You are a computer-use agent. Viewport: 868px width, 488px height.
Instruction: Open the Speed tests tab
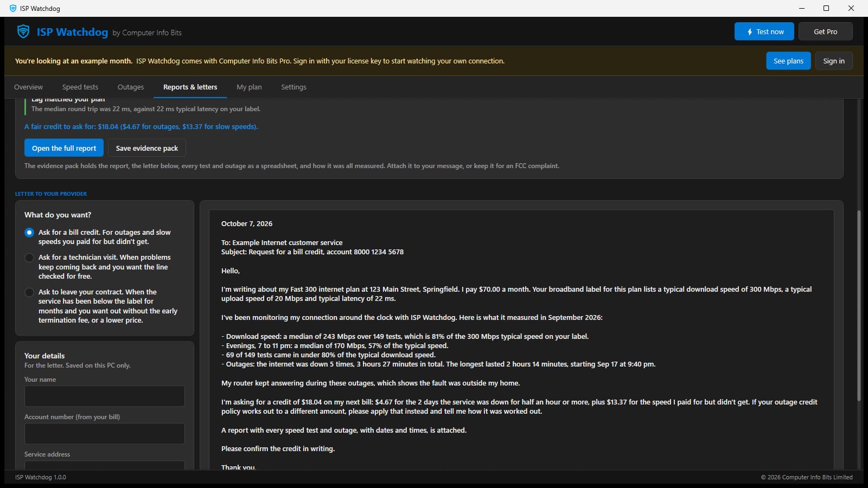coord(80,87)
